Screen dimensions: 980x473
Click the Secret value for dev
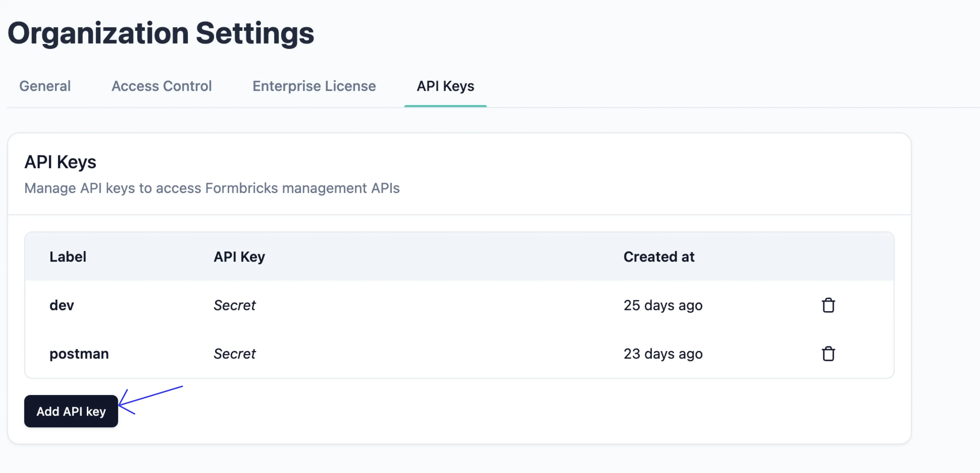234,305
